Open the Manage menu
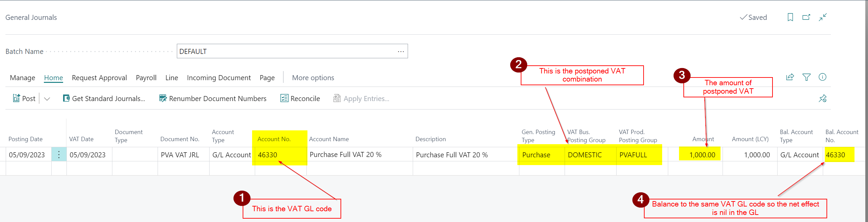 (23, 78)
